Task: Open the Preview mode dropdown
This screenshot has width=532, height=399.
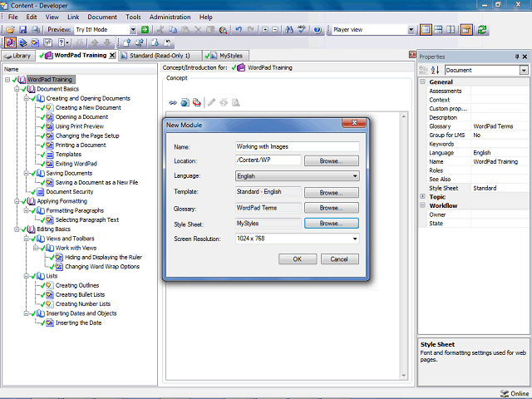Action: tap(133, 30)
